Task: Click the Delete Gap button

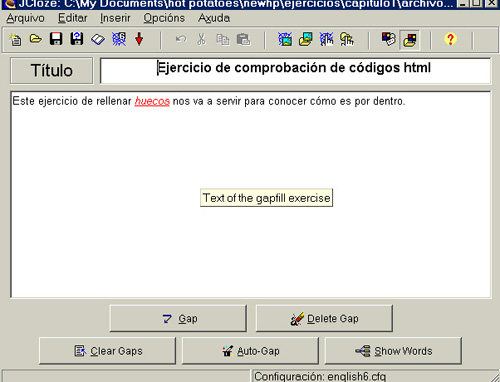Action: [324, 318]
